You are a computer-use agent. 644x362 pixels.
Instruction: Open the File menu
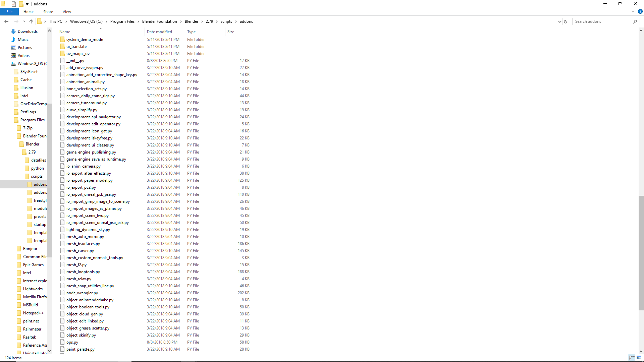pos(9,12)
